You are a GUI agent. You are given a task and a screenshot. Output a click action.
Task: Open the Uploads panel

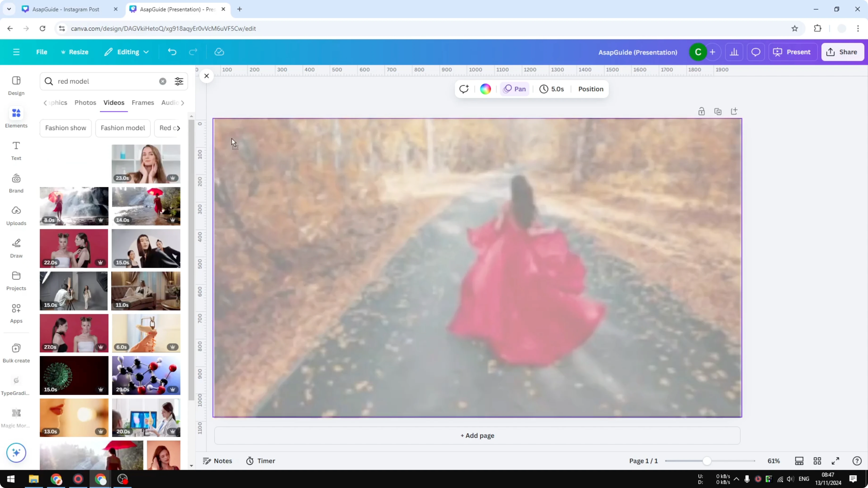16,215
